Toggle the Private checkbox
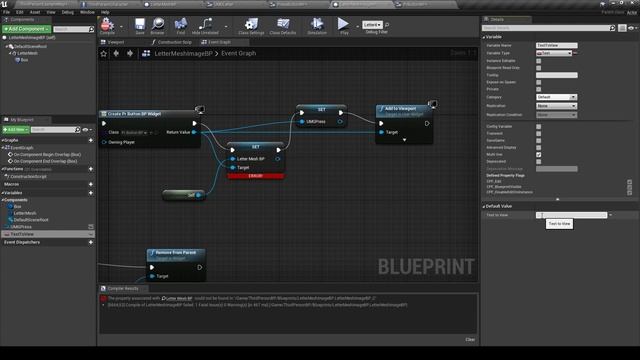 [x=538, y=89]
